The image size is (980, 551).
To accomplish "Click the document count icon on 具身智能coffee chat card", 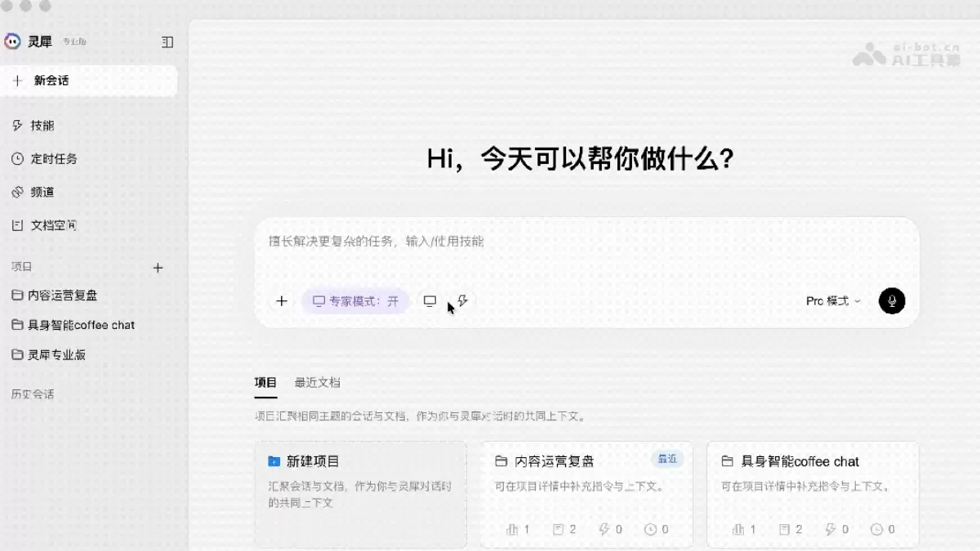I will coord(784,530).
